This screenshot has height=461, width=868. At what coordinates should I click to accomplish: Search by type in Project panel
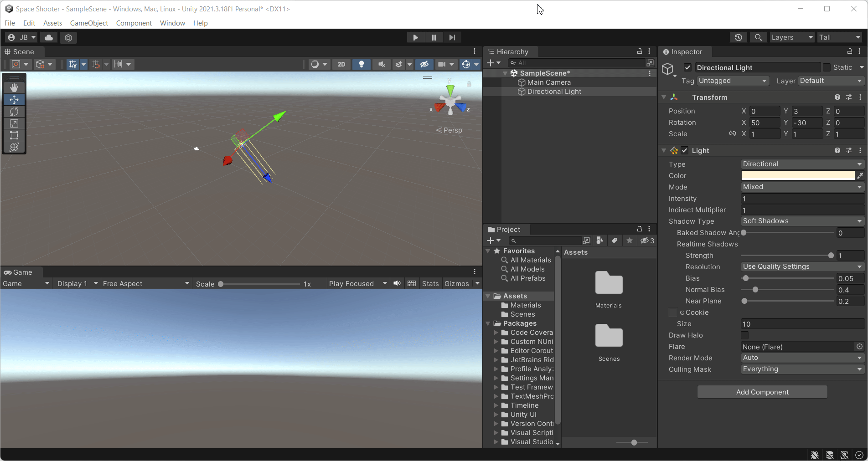(x=600, y=241)
